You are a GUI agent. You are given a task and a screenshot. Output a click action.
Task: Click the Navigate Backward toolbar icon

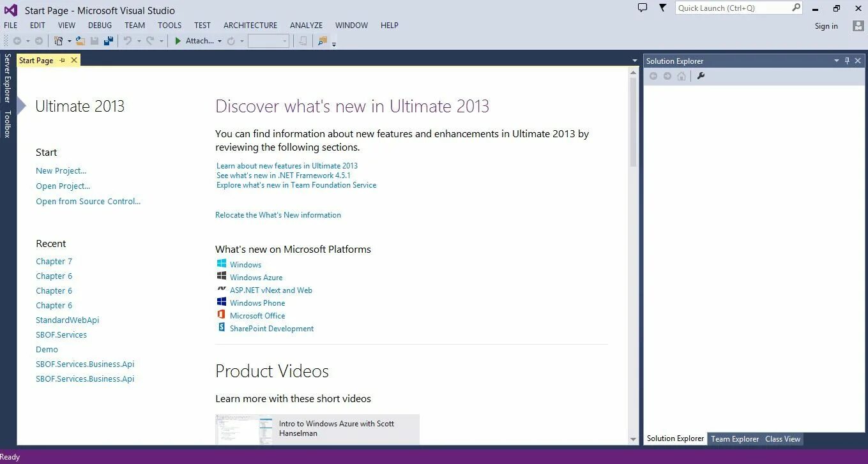pyautogui.click(x=17, y=41)
